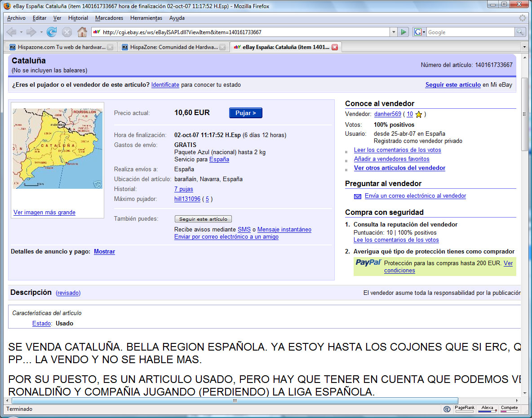Image resolution: width=532 pixels, height=418 pixels.
Task: Open bidder hill131096 profile
Action: [x=187, y=199]
